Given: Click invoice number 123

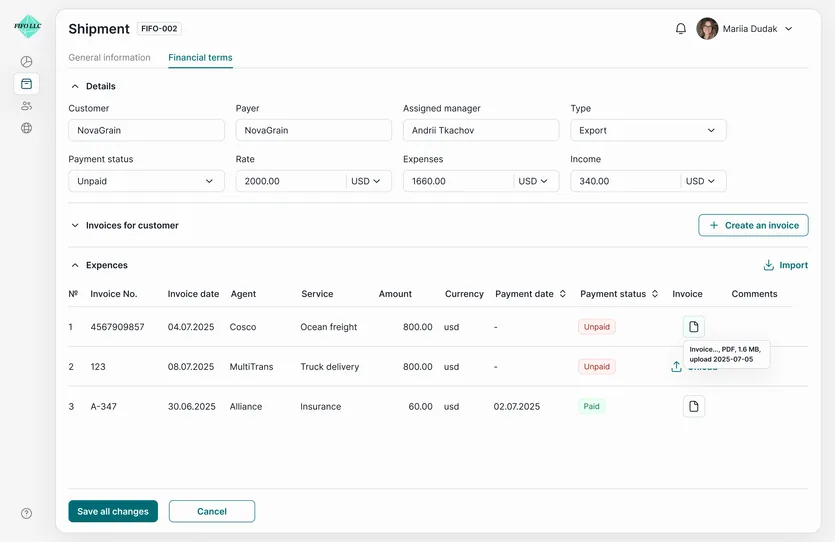Looking at the screenshot, I should (x=98, y=367).
